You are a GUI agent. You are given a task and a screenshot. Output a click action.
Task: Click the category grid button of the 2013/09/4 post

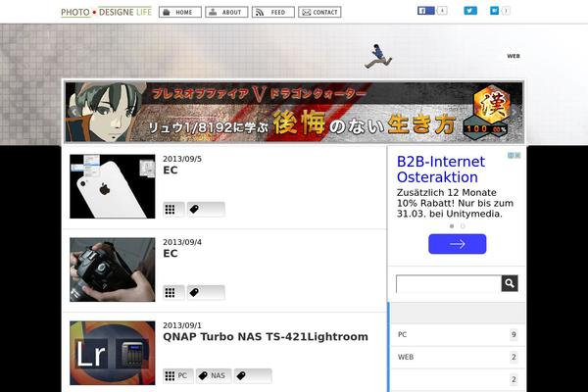[173, 293]
